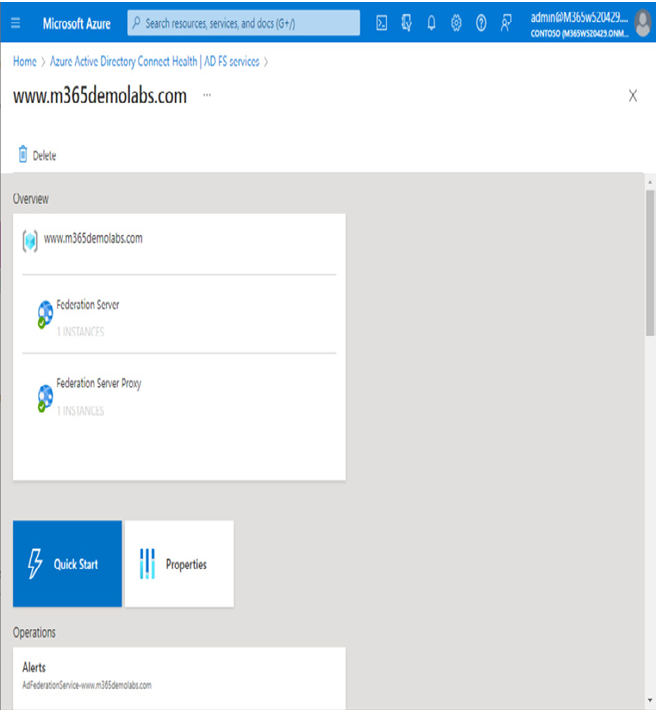658x713 pixels.
Task: Click the vertical scrollbar thumb
Action: pyautogui.click(x=650, y=263)
